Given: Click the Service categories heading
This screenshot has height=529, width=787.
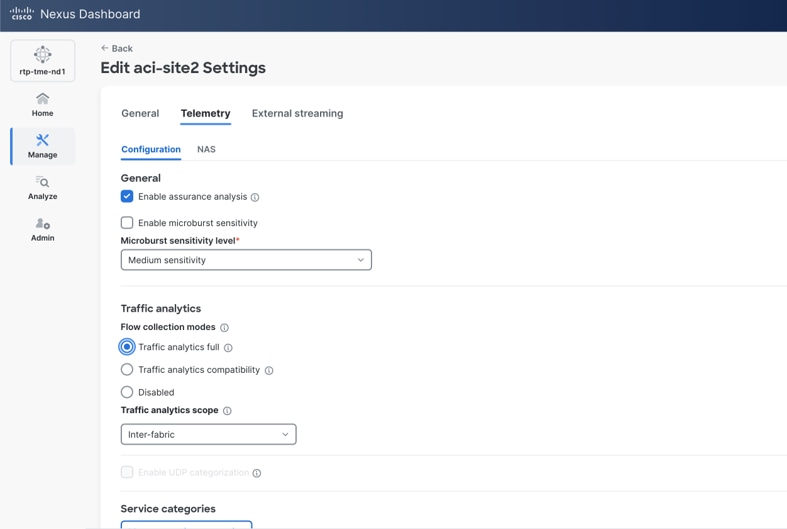Looking at the screenshot, I should [x=168, y=508].
